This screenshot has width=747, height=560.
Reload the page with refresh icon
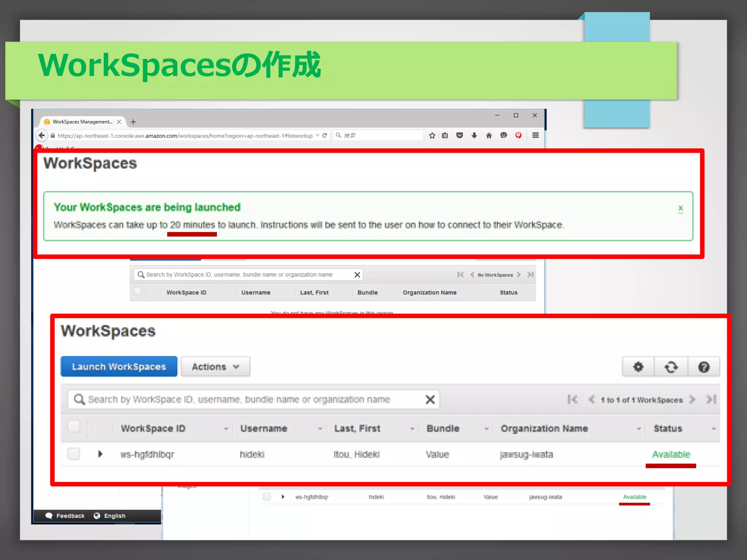click(325, 135)
